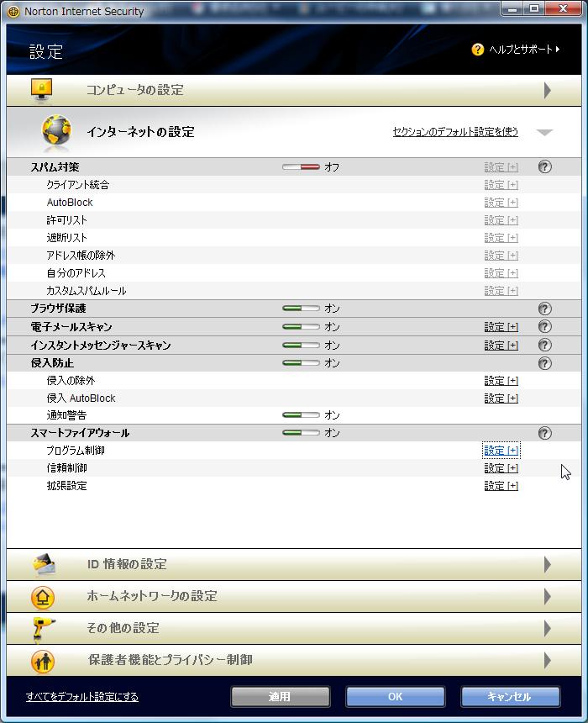This screenshot has width=588, height=723.
Task: Click the 自分のアドレス row label
Action: pyautogui.click(x=76, y=273)
